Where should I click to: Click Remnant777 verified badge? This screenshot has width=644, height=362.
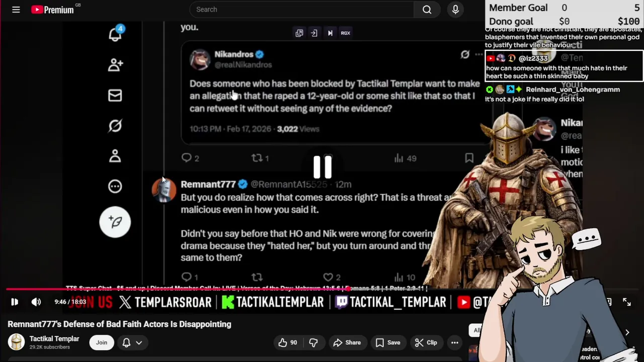243,185
